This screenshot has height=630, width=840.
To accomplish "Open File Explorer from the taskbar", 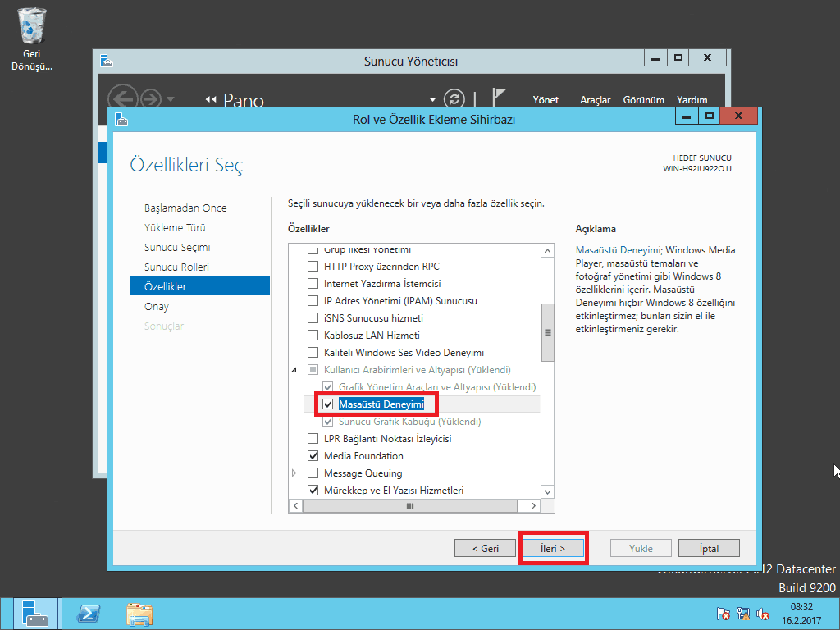I will 139,614.
